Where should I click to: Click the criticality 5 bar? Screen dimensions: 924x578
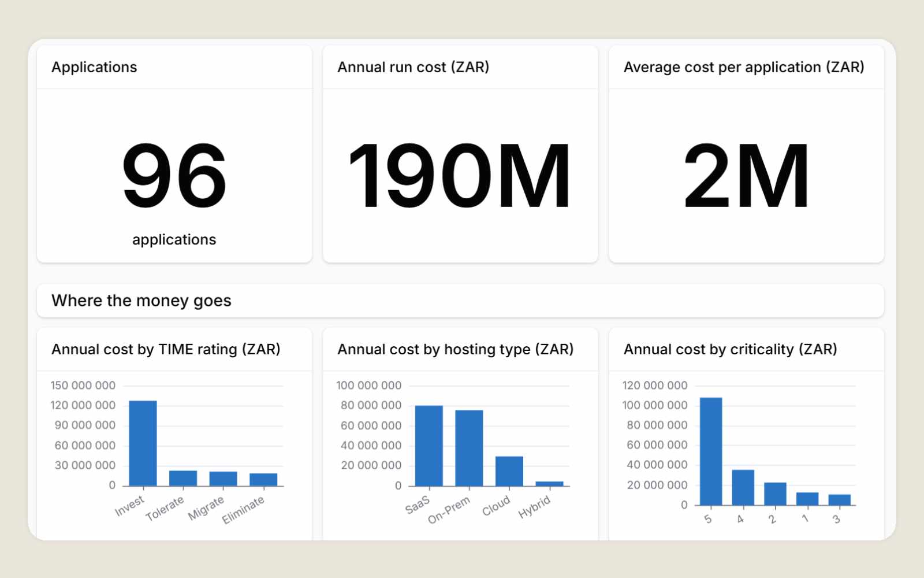[x=711, y=451]
